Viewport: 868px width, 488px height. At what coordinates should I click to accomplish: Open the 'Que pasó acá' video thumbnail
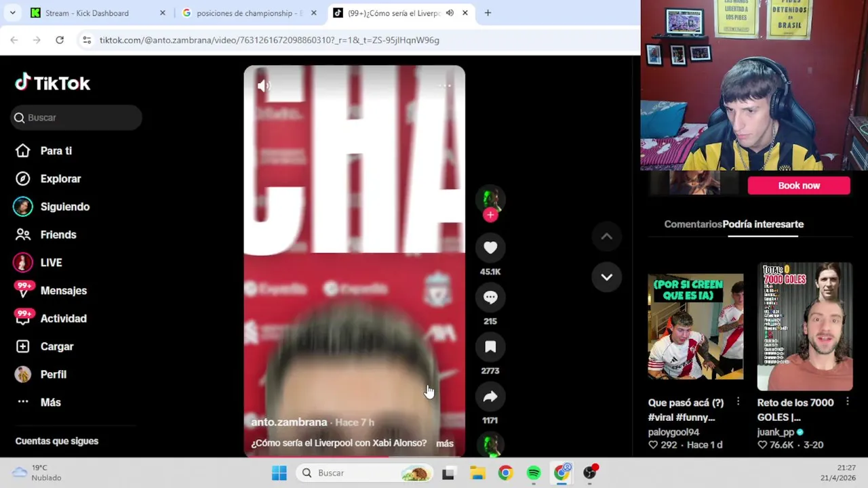(695, 327)
